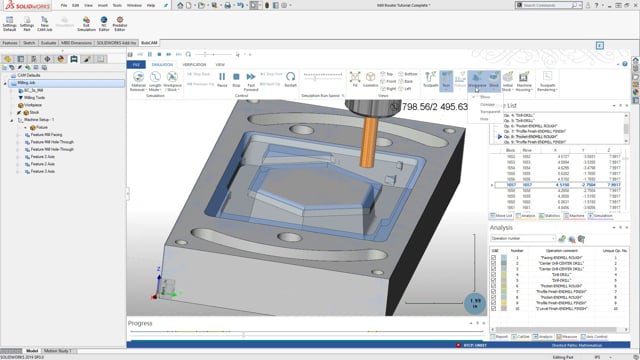This screenshot has height=360, width=640.
Task: Click the Restart simulation icon
Action: (x=291, y=79)
